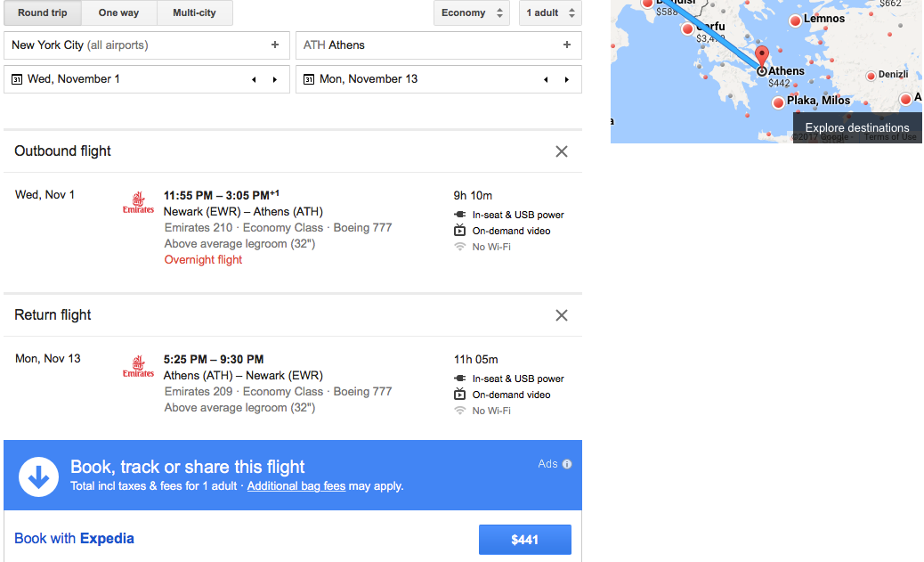Click Explore destinations on the map
Image resolution: width=924 pixels, height=562 pixels.
tap(857, 128)
